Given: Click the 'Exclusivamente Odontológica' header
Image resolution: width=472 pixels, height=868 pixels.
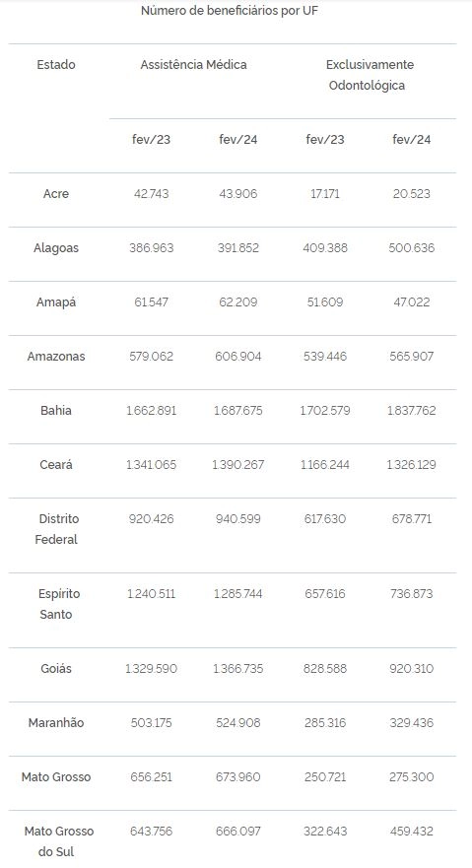Looking at the screenshot, I should (369, 75).
